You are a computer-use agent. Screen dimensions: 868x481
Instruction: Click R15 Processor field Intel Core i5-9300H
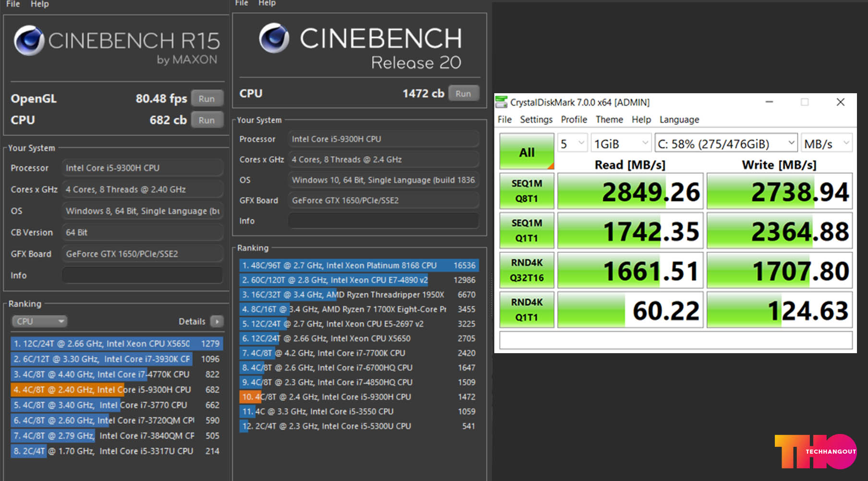click(143, 168)
